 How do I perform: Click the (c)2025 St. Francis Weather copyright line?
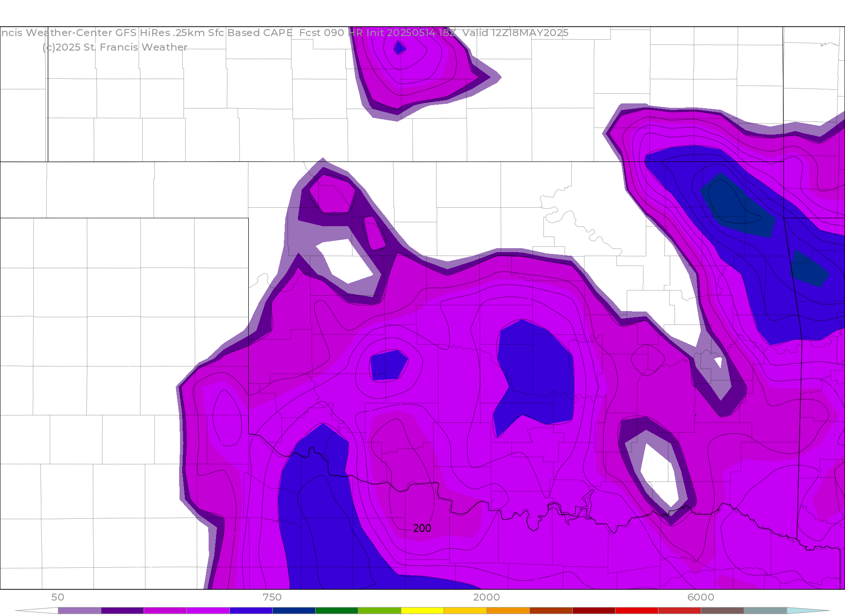tap(115, 48)
